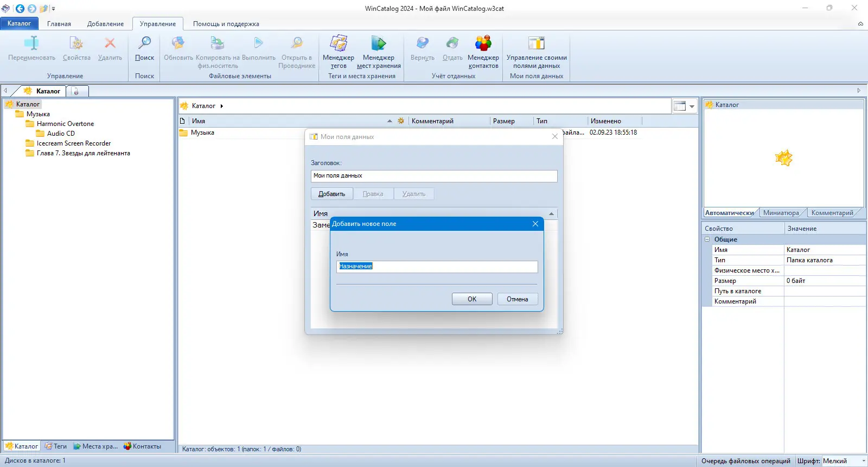Collapse the Общие property group

(707, 239)
